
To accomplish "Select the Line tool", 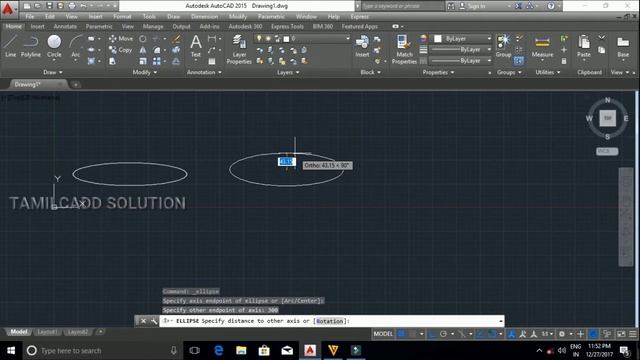I will (x=10, y=46).
